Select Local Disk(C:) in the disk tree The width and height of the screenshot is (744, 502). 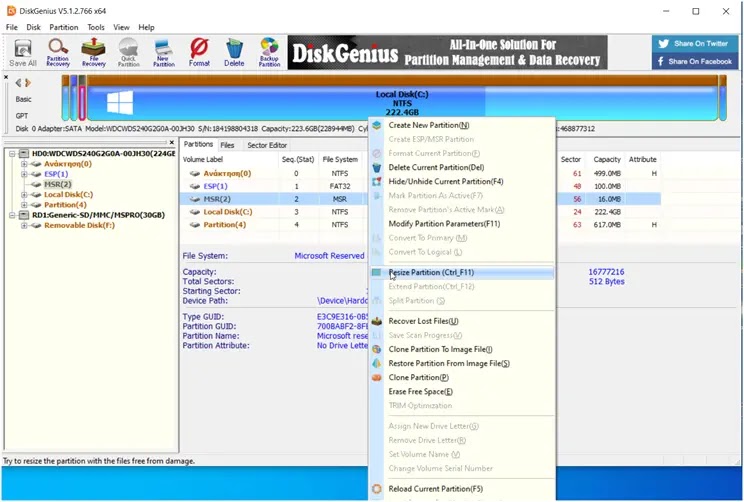pos(68,195)
